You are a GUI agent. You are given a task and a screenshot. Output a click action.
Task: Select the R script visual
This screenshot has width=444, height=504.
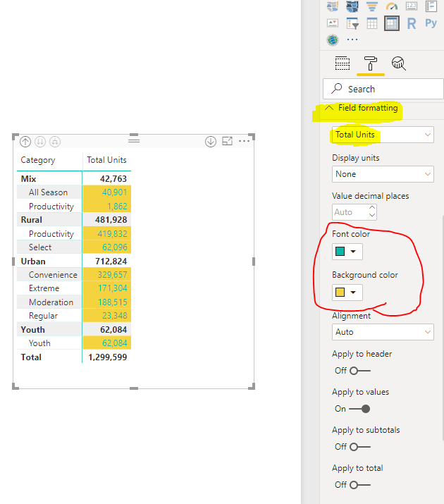(412, 23)
